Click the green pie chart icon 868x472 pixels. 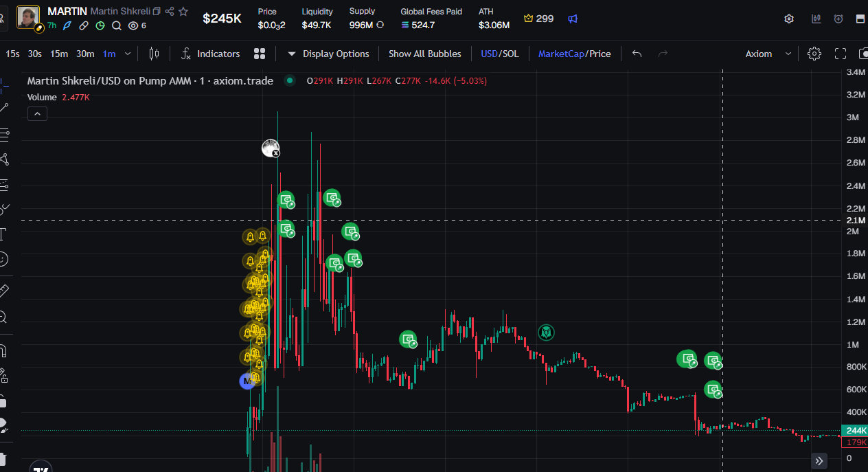point(100,25)
